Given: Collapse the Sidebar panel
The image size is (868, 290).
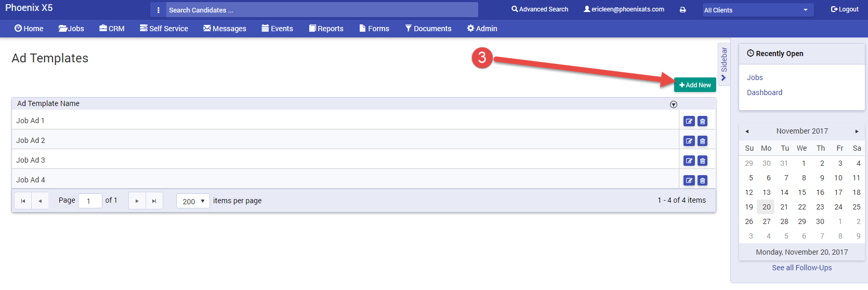Looking at the screenshot, I should coord(724,63).
